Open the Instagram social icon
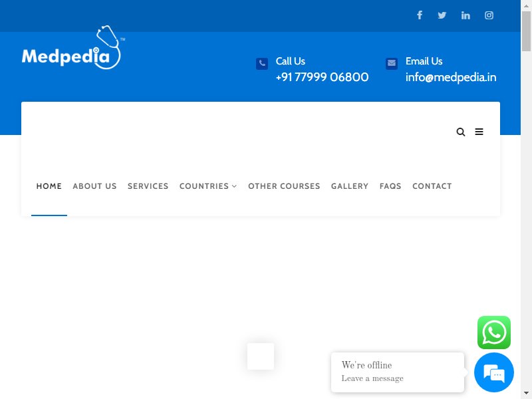This screenshot has width=532, height=399. (x=489, y=15)
